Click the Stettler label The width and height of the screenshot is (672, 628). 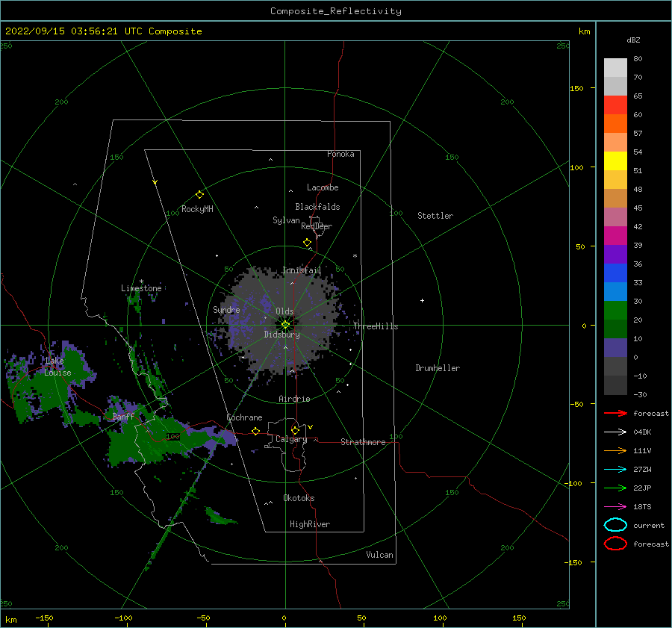435,216
